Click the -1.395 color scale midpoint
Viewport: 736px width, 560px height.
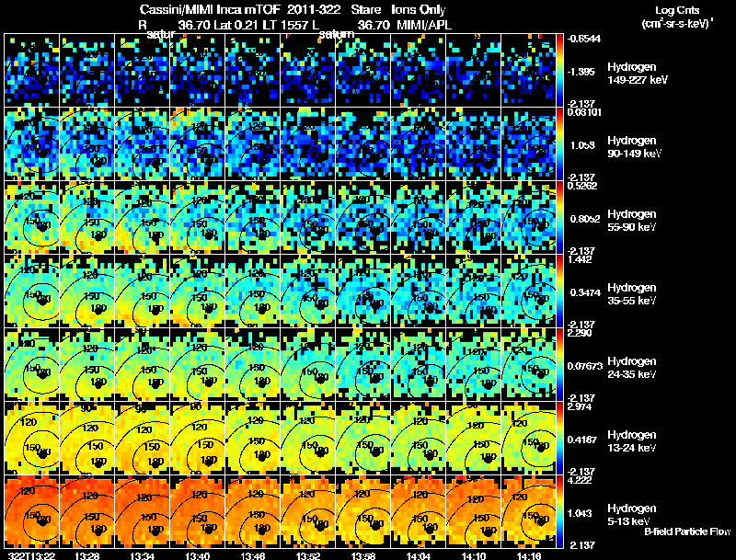coord(581,72)
